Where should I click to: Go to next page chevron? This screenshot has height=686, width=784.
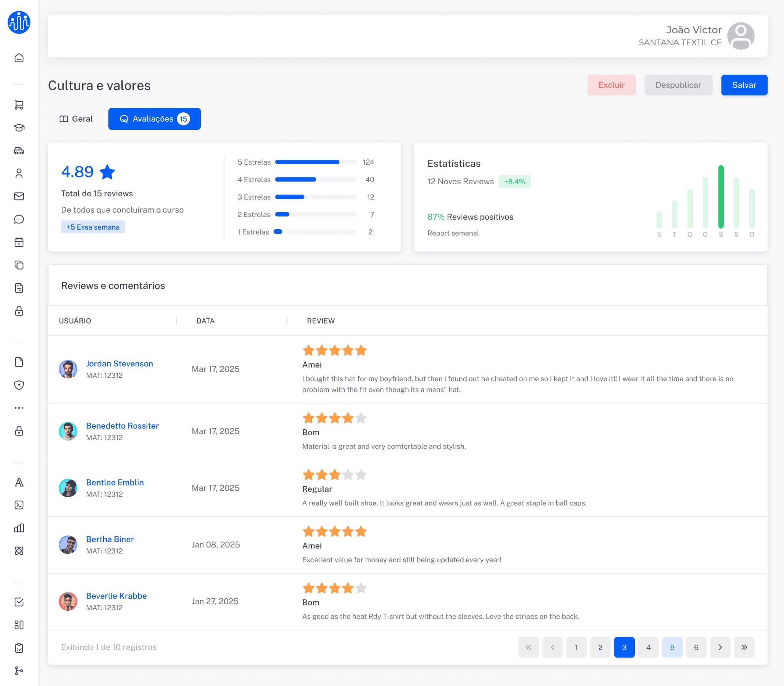[x=720, y=647]
